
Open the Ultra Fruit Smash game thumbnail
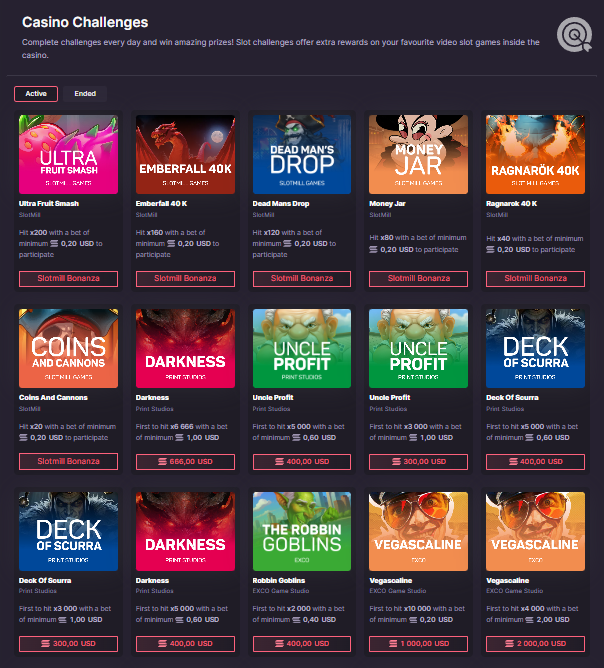point(68,154)
